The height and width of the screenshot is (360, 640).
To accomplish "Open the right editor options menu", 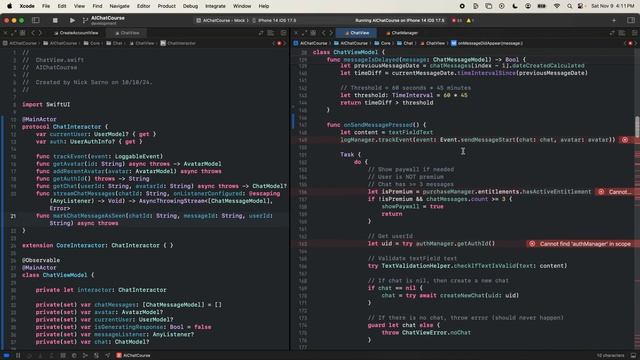I will point(622,33).
